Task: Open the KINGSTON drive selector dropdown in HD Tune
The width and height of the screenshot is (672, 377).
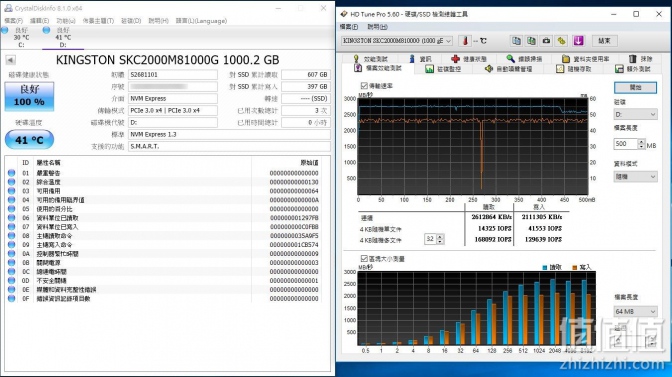Action: pos(397,41)
